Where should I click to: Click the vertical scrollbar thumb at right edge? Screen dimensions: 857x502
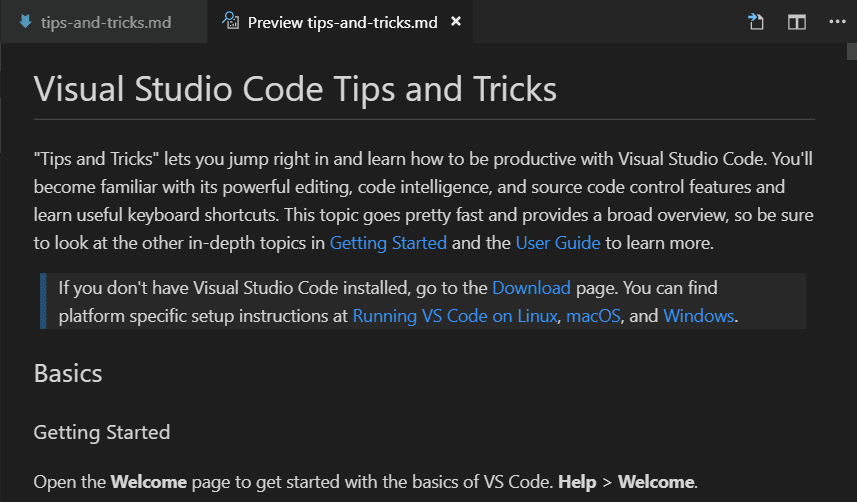pyautogui.click(x=851, y=52)
